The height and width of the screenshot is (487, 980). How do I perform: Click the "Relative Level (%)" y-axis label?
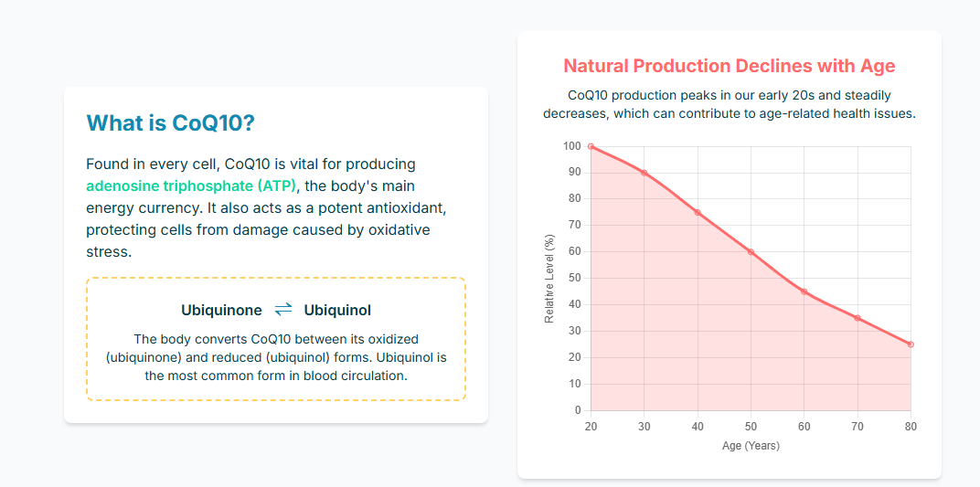549,279
